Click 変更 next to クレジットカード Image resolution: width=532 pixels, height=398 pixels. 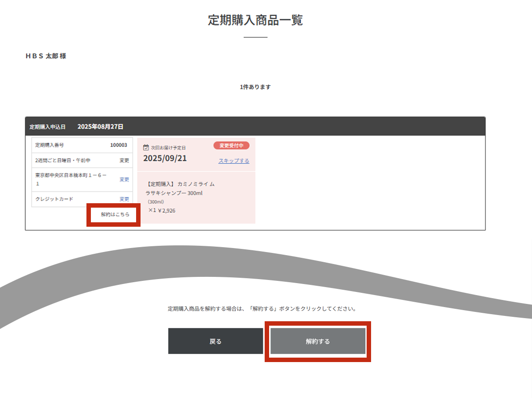[x=124, y=199]
